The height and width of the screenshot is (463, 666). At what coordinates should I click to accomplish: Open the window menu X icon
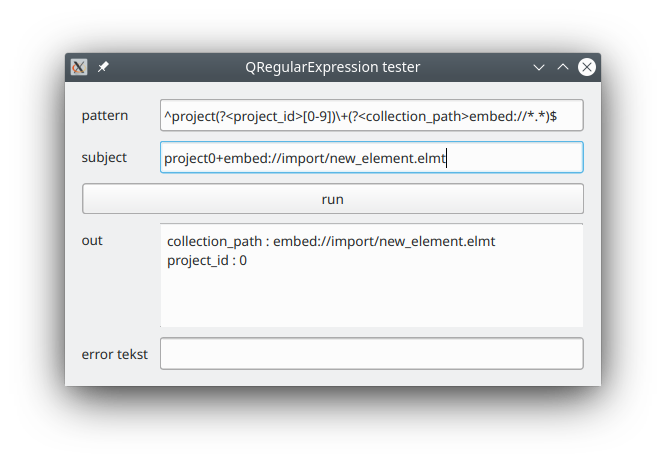[x=80, y=67]
